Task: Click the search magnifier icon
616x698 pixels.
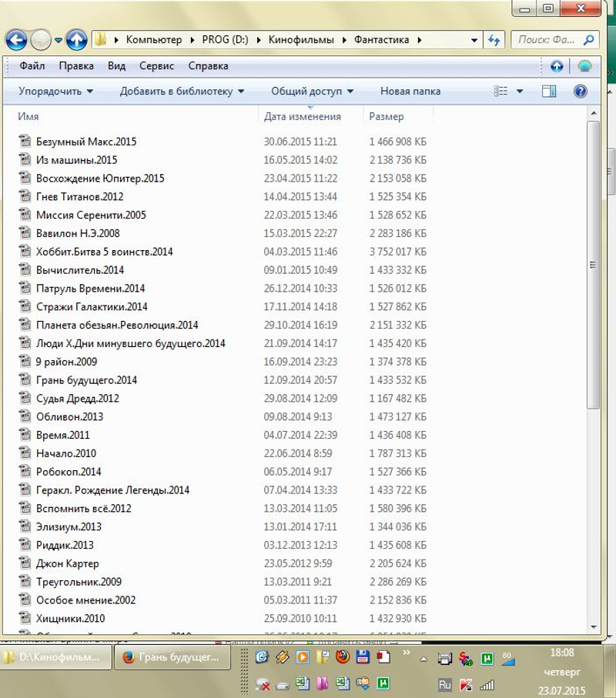Action: (588, 40)
